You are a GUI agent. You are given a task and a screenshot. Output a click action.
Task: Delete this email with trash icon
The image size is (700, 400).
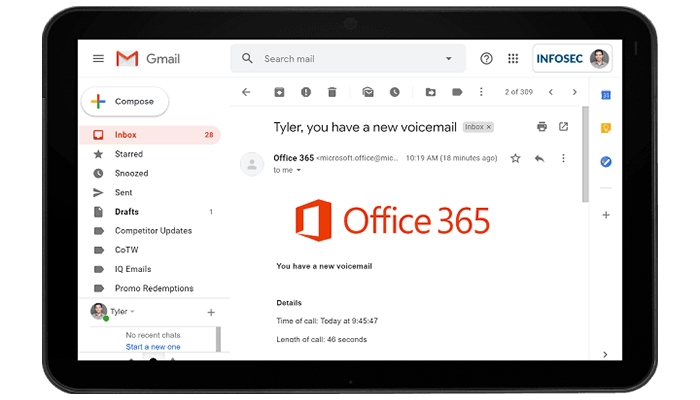point(332,92)
